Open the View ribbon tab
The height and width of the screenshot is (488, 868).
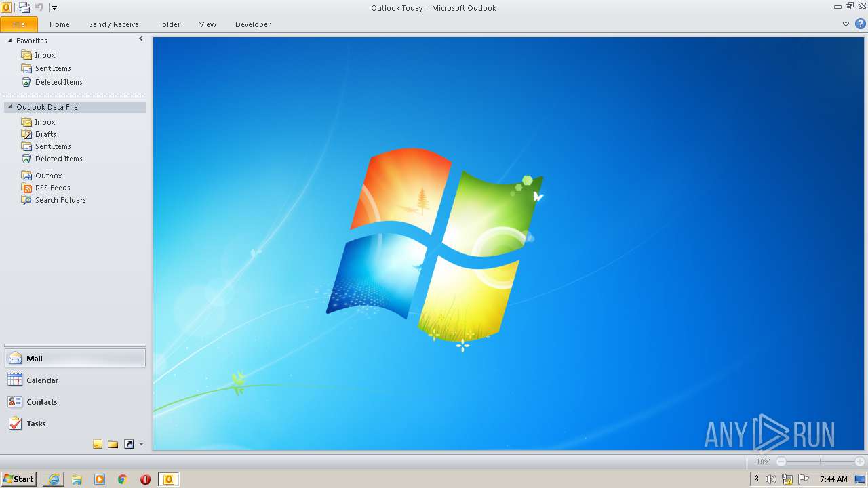[x=208, y=24]
